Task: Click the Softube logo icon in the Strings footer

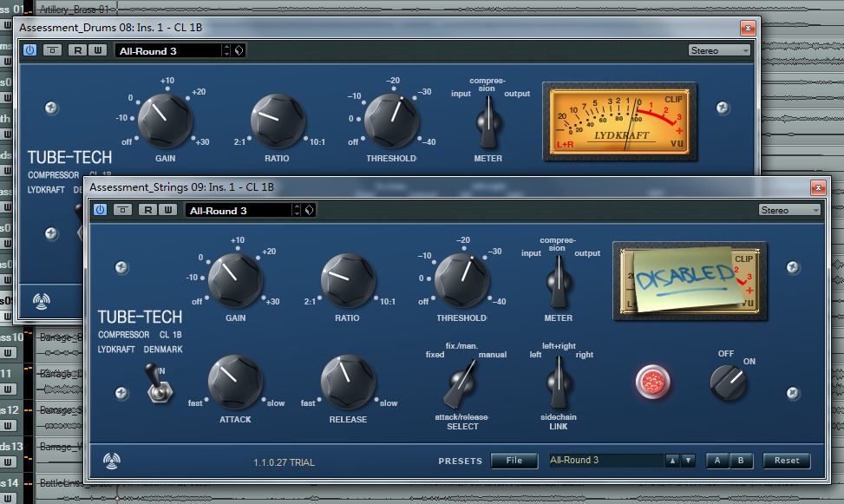Action: point(111,461)
